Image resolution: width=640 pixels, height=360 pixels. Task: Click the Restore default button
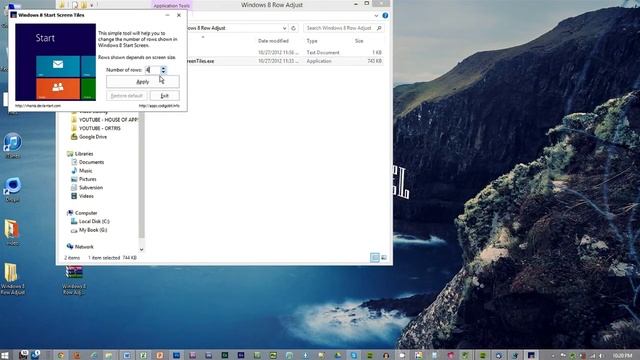point(127,96)
